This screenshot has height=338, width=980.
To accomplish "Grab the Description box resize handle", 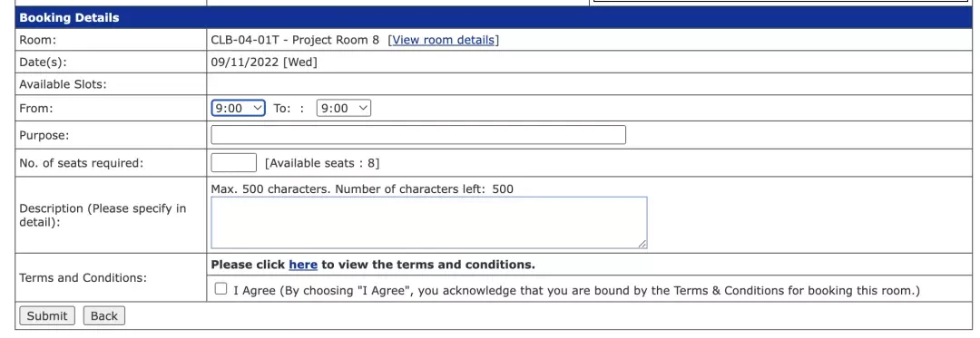I will [642, 244].
